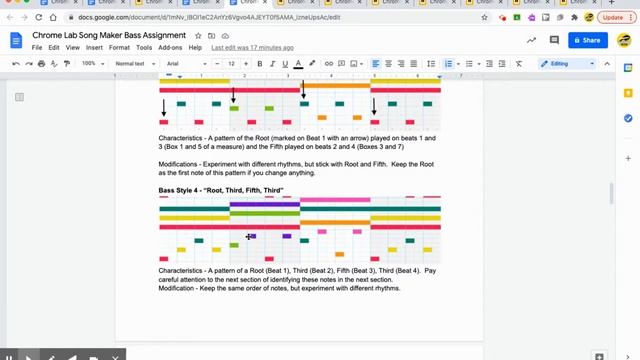
Task: Clear formatting with toolbar icon
Action: 519,64
